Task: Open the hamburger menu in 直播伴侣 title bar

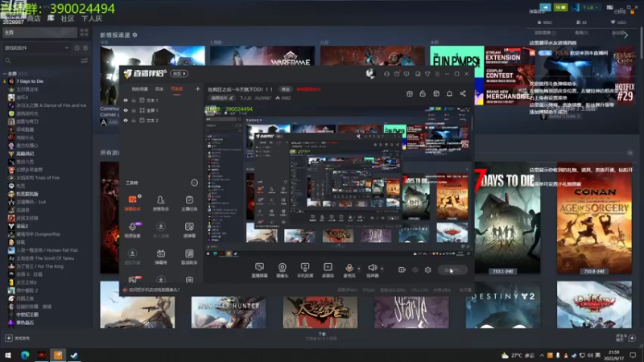Action: click(x=437, y=74)
